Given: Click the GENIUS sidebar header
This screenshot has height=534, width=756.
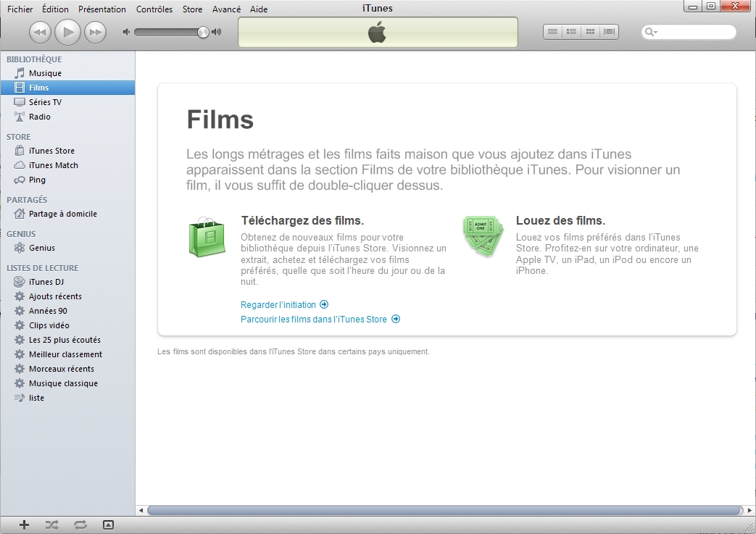Looking at the screenshot, I should tap(21, 234).
